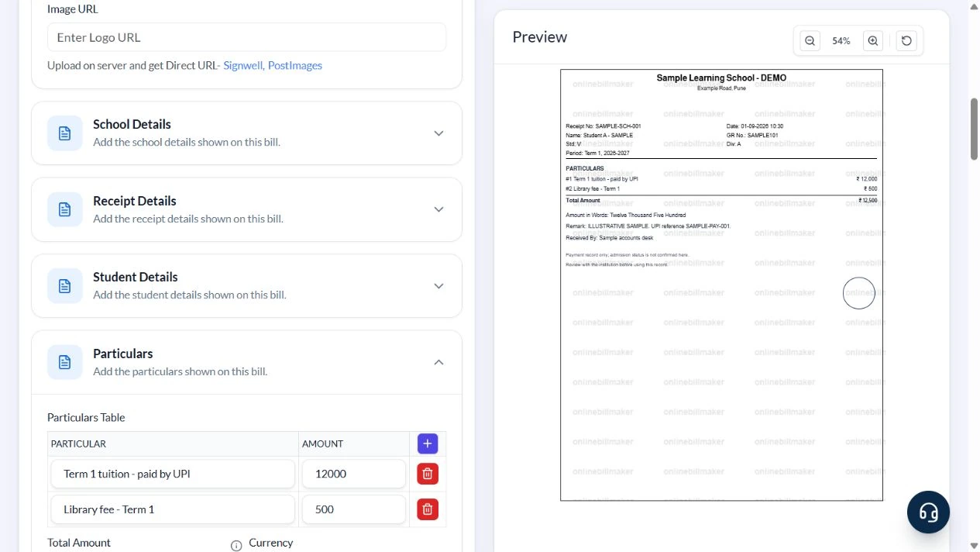980x552 pixels.
Task: Click the PARTICULAR column header
Action: click(78, 444)
